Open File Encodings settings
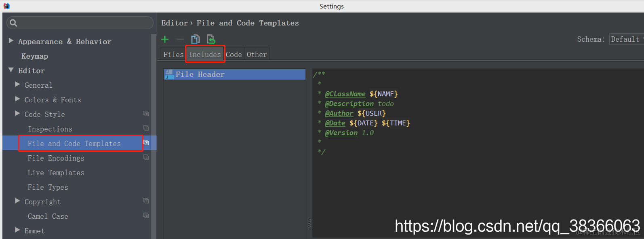This screenshot has height=239, width=644. pyautogui.click(x=56, y=158)
